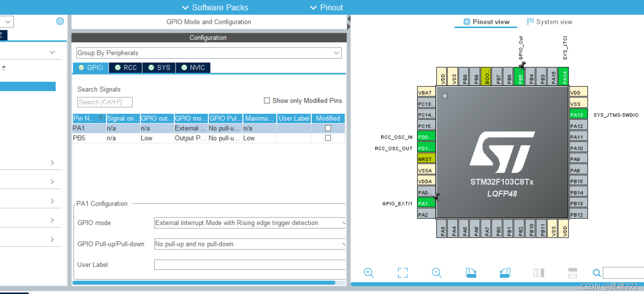Sort by User Label column header

pos(294,118)
